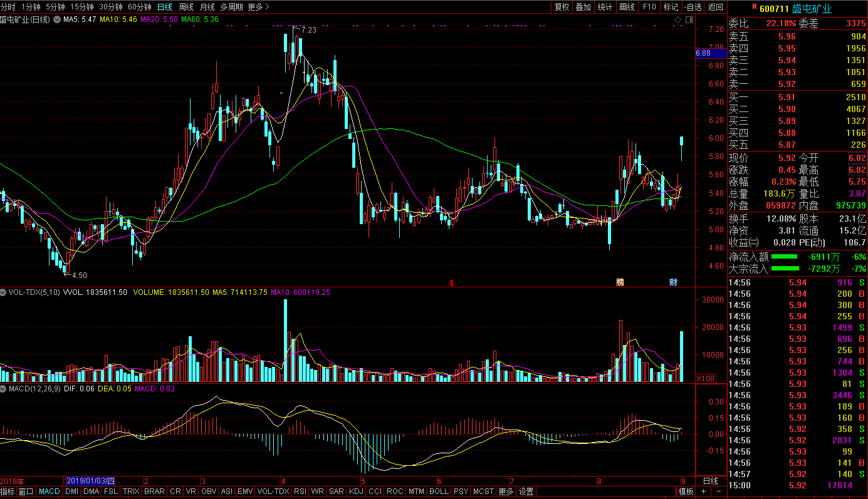Expand the 更多 timeframe menu at top

[258, 7]
